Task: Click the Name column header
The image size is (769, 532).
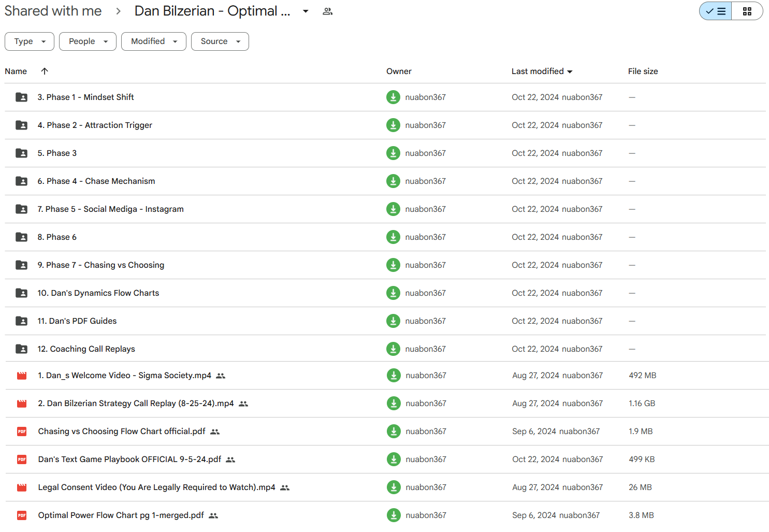Action: pyautogui.click(x=16, y=71)
